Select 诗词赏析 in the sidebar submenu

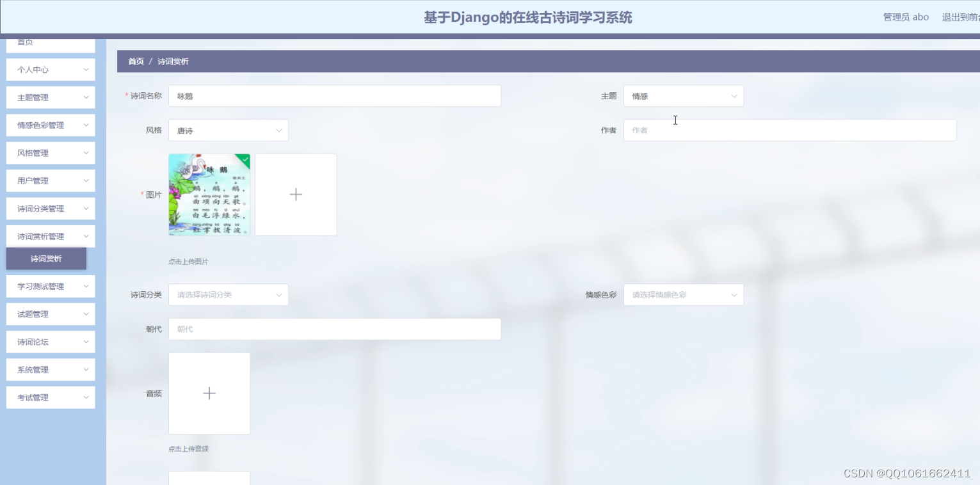coord(46,258)
